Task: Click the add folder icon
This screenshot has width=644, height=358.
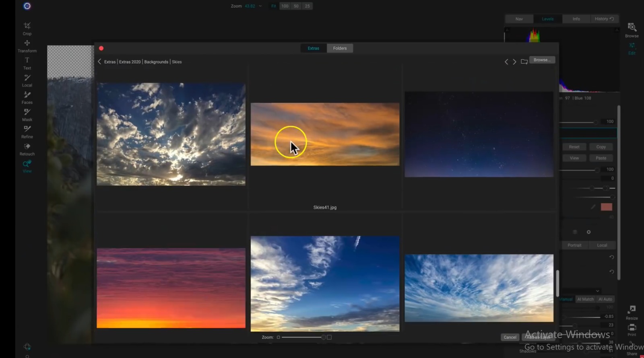Action: coord(524,62)
